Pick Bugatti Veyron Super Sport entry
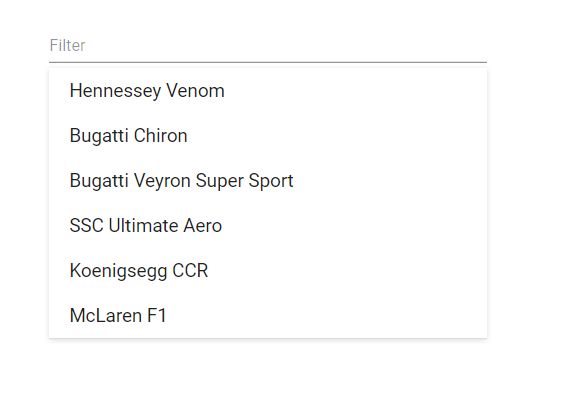Screen dimensions: 568x395 pos(268,180)
